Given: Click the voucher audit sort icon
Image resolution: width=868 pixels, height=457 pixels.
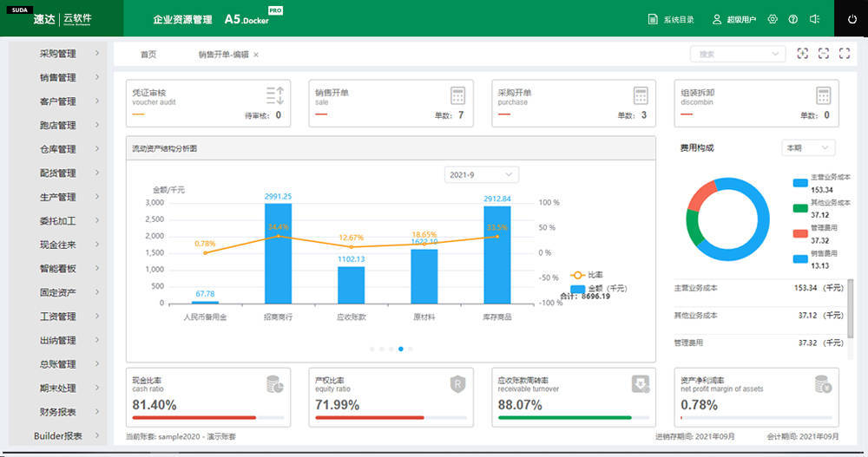Looking at the screenshot, I should [x=275, y=95].
